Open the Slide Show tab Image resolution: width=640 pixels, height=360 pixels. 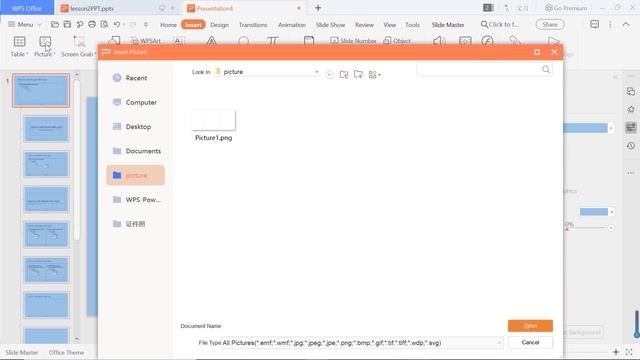click(x=330, y=25)
